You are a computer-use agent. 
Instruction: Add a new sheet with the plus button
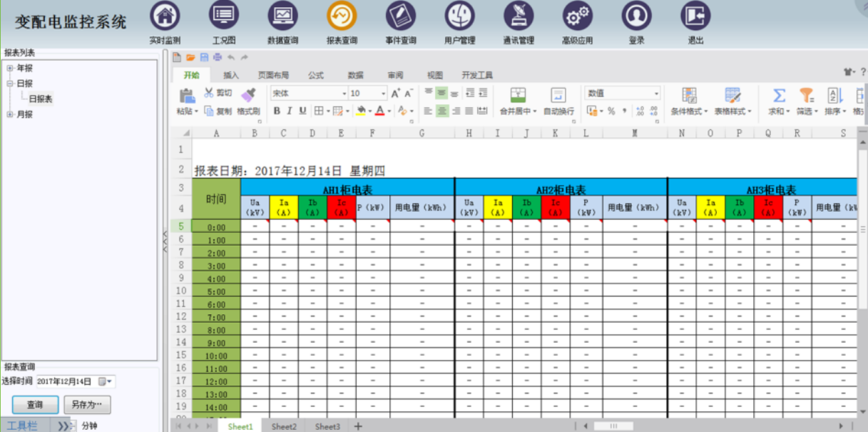pyautogui.click(x=358, y=426)
